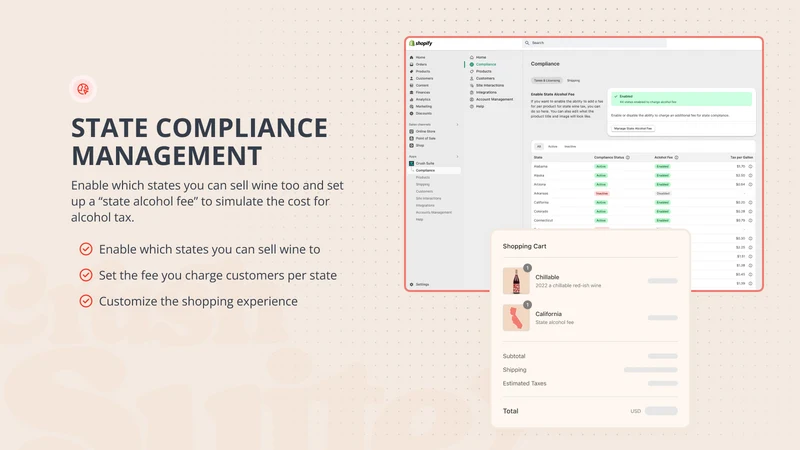Select Accounts Management sub-item under Crush Suite
This screenshot has width=800, height=450.
tap(434, 212)
